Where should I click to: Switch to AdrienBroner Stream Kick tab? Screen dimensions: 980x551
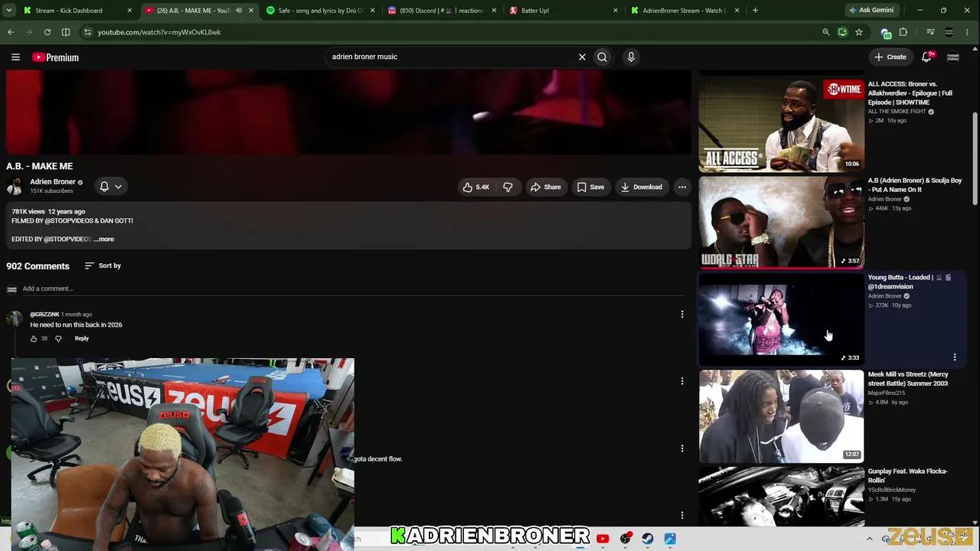(x=684, y=11)
